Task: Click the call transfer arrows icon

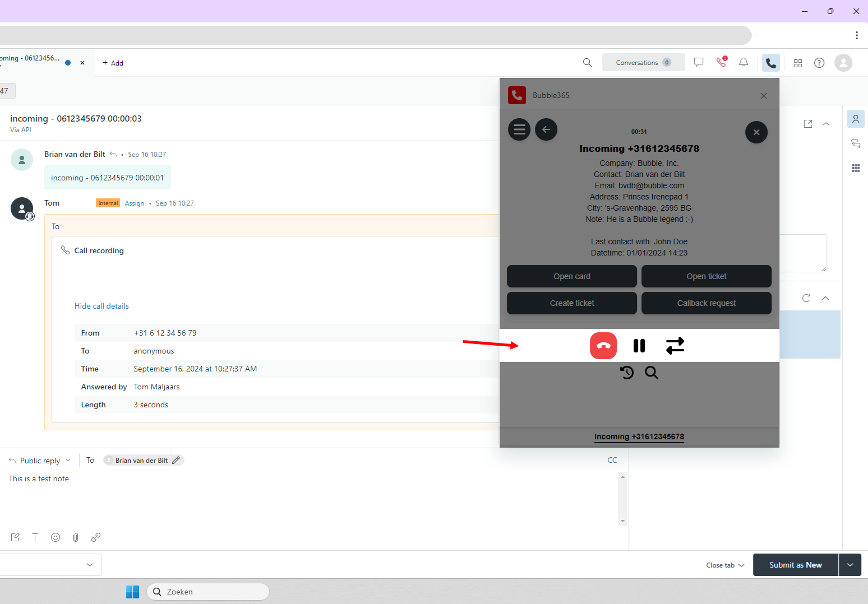Action: [x=675, y=346]
